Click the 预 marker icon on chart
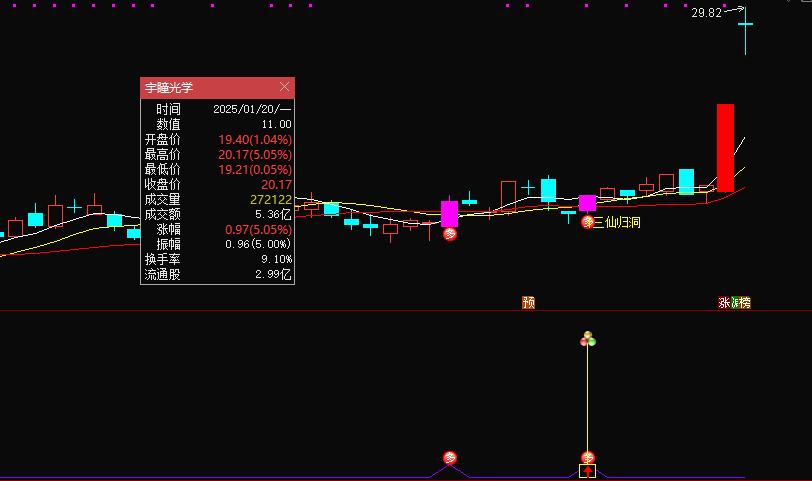 529,302
